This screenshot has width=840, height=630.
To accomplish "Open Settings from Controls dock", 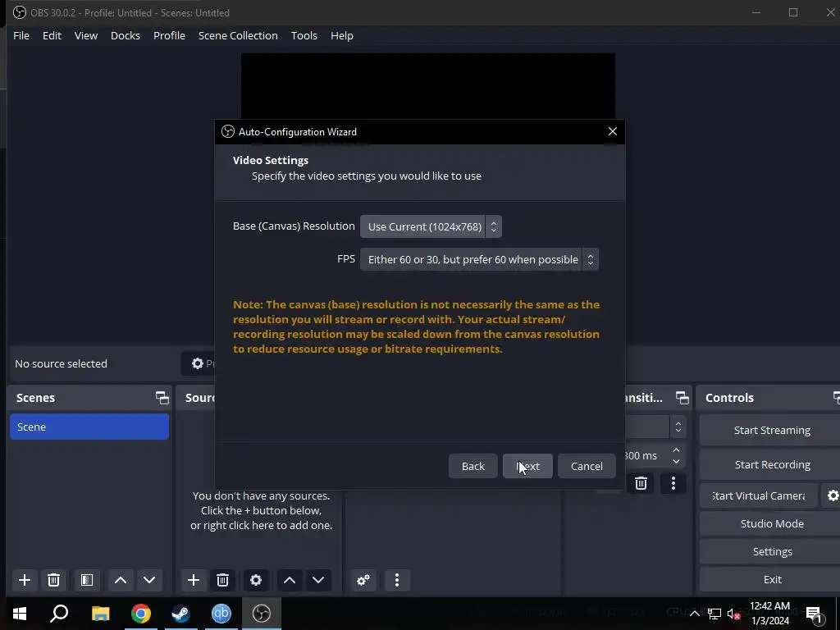I will pos(772,551).
